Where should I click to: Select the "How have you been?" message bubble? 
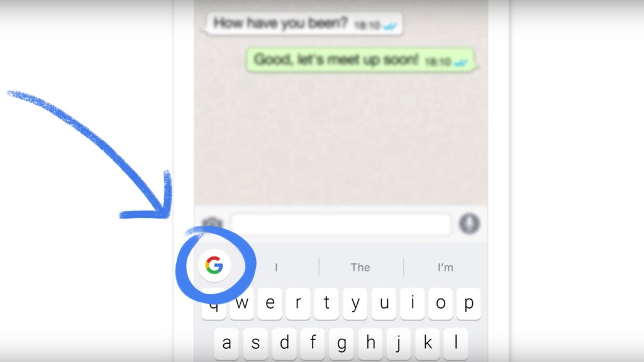303,24
